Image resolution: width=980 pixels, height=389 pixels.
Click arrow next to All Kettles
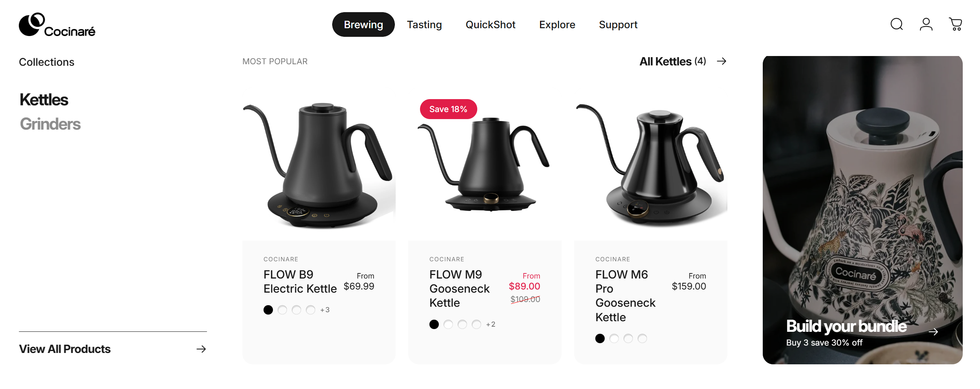coord(721,62)
